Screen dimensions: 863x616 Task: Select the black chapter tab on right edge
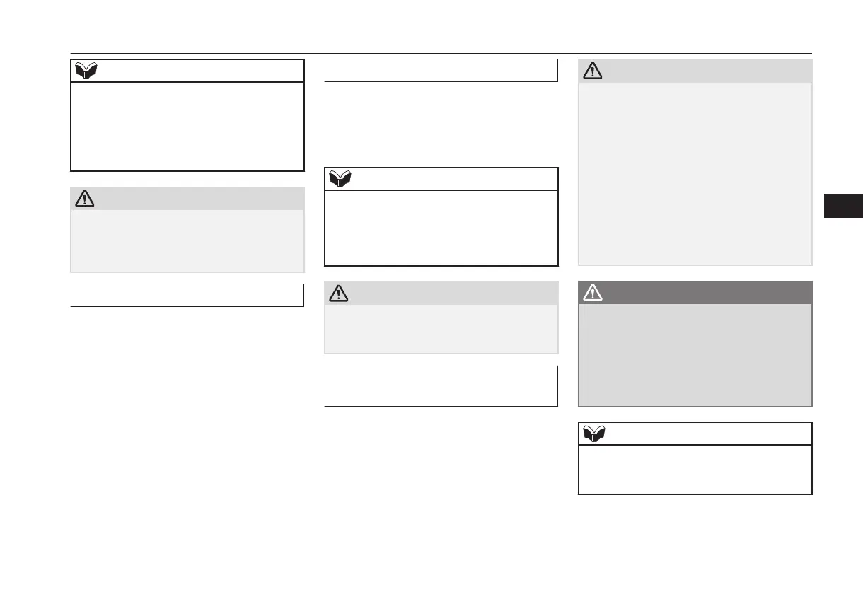(843, 205)
